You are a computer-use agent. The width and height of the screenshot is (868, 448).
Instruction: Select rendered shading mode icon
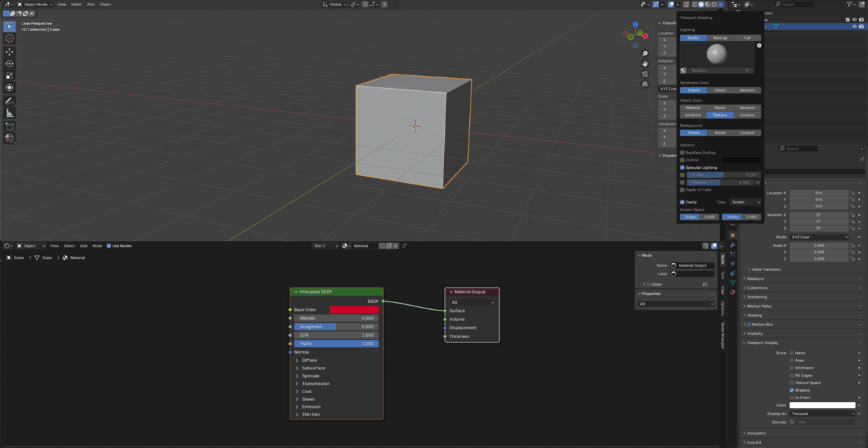pos(714,4)
